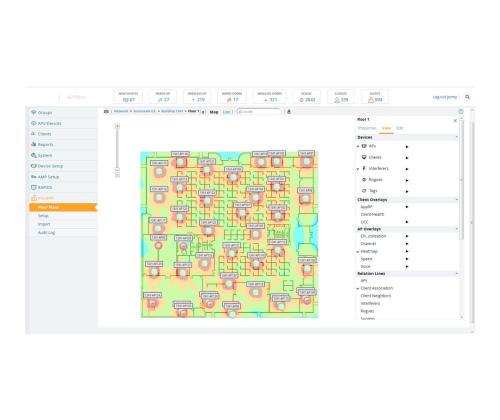The height and width of the screenshot is (420, 500).
Task: Expand the APs options arrow
Action: coord(407,147)
